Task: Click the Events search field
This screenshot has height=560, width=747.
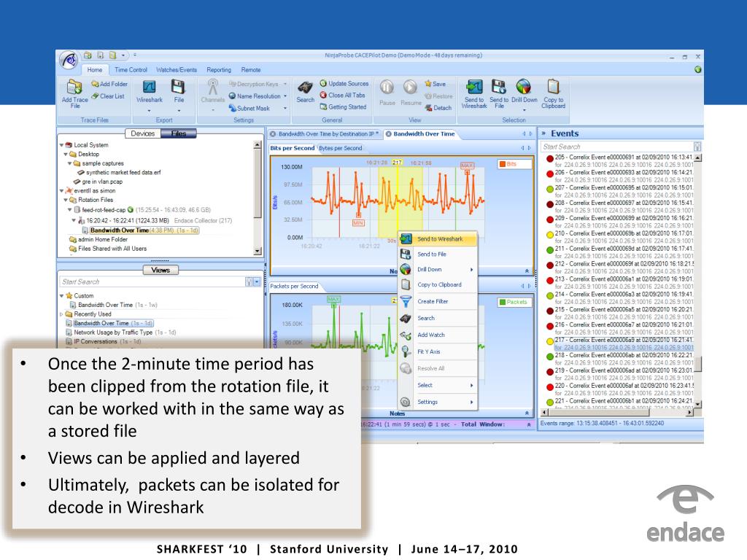Action: click(x=617, y=147)
